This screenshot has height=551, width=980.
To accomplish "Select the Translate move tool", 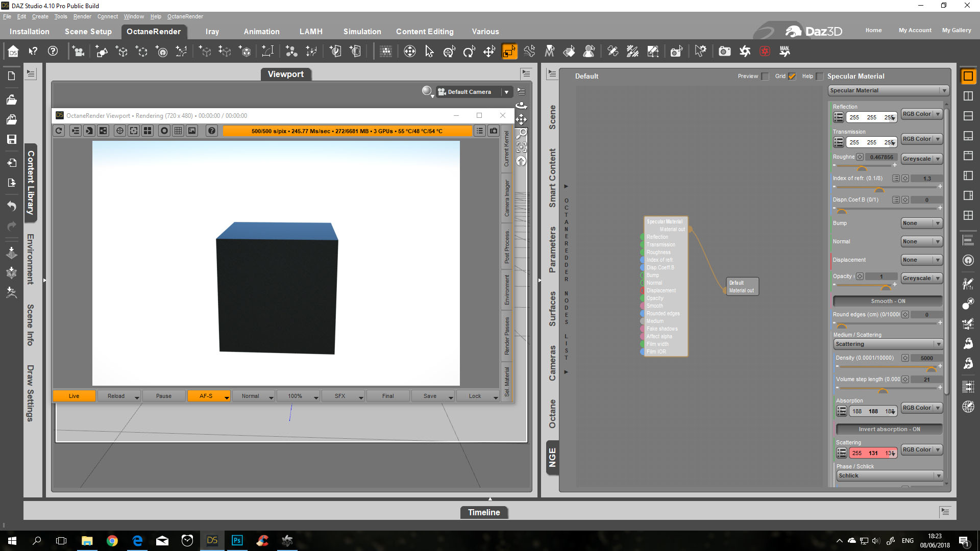I will (x=489, y=52).
